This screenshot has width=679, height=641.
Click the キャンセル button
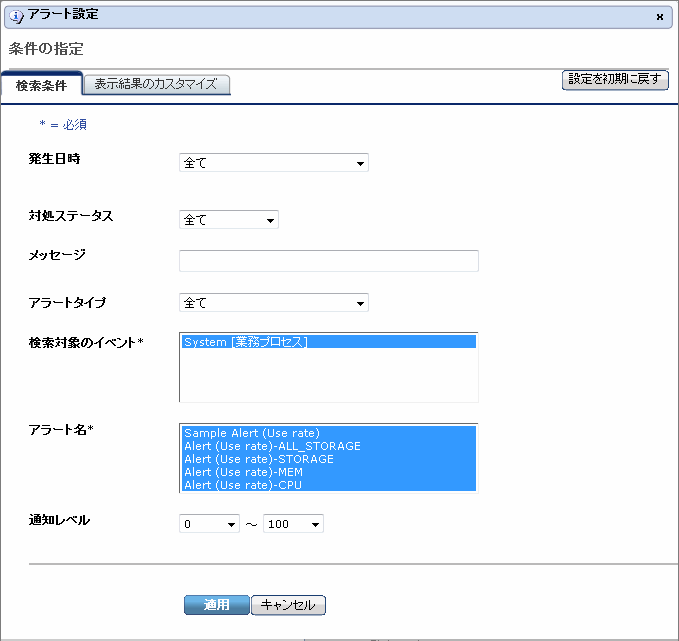pyautogui.click(x=288, y=605)
